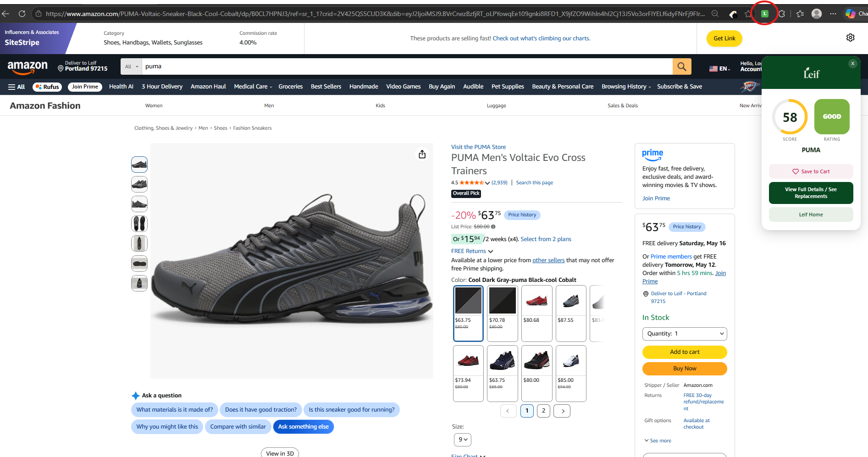868x457 pixels.
Task: Open the Size 9 dropdown
Action: coord(463,440)
